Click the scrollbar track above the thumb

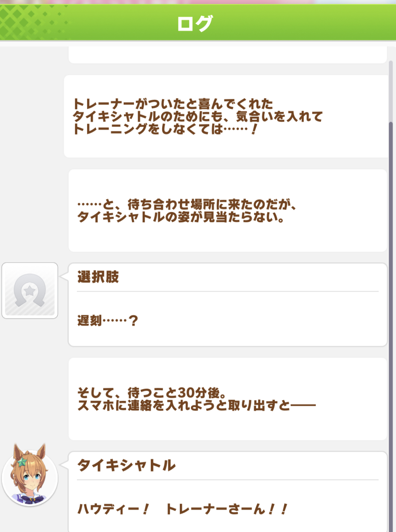[x=391, y=90]
